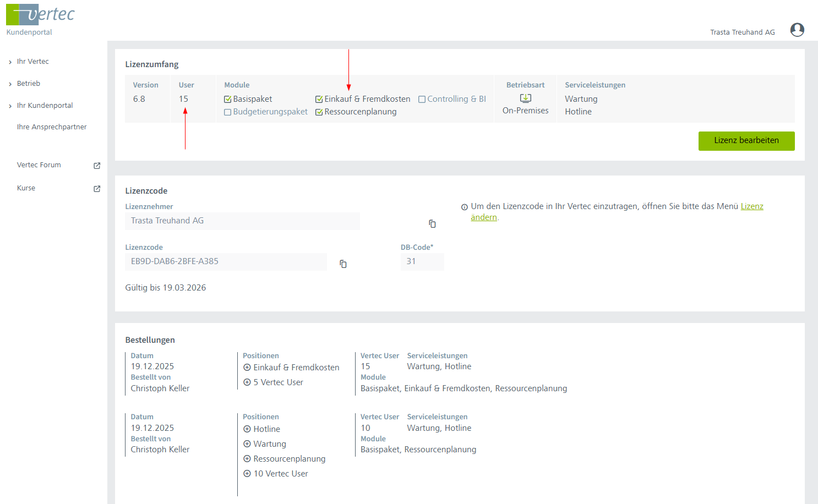
Task: Copy the Lizenzcode using the copy icon
Action: pos(343,264)
